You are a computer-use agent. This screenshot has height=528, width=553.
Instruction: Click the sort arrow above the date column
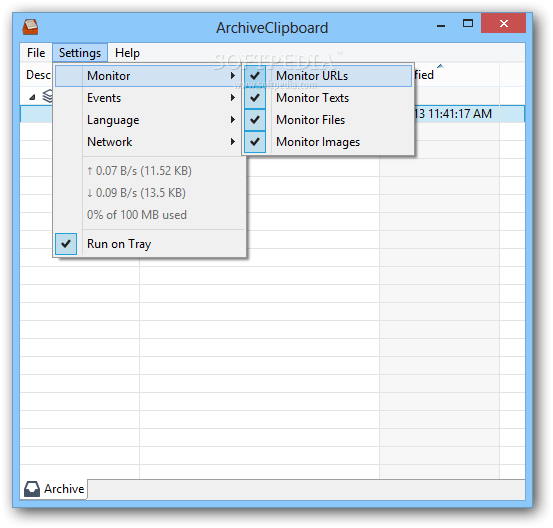click(x=440, y=66)
